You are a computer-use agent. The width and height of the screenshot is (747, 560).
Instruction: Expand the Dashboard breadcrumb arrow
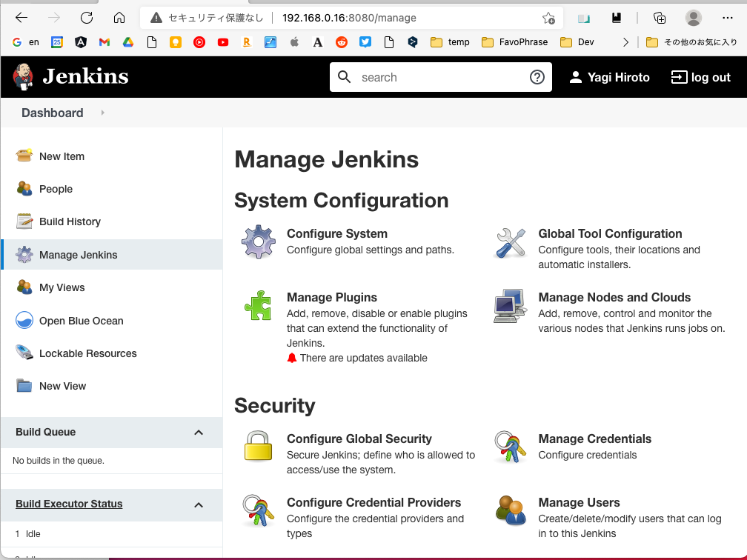[x=102, y=113]
